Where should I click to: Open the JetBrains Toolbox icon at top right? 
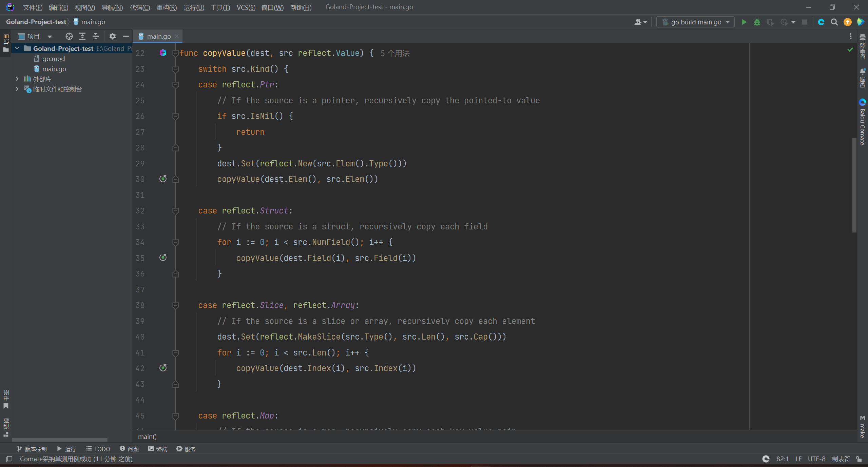pos(861,22)
